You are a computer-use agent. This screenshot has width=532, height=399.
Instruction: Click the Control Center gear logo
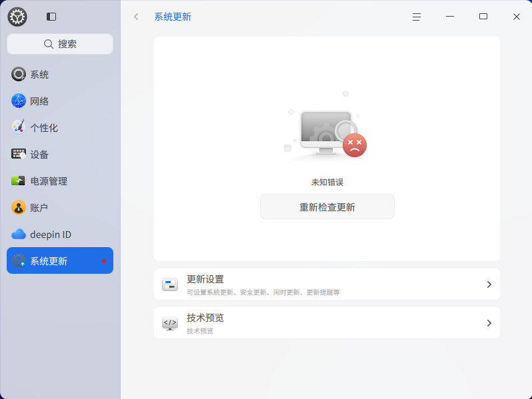(x=17, y=17)
